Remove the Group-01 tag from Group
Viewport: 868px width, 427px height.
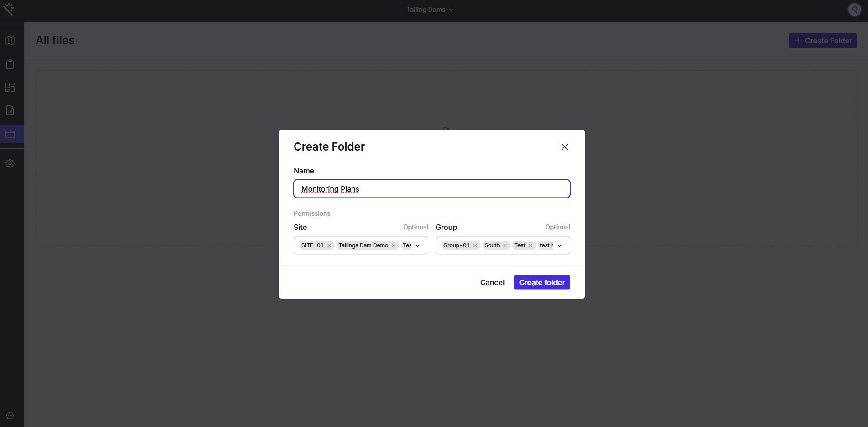(x=475, y=245)
